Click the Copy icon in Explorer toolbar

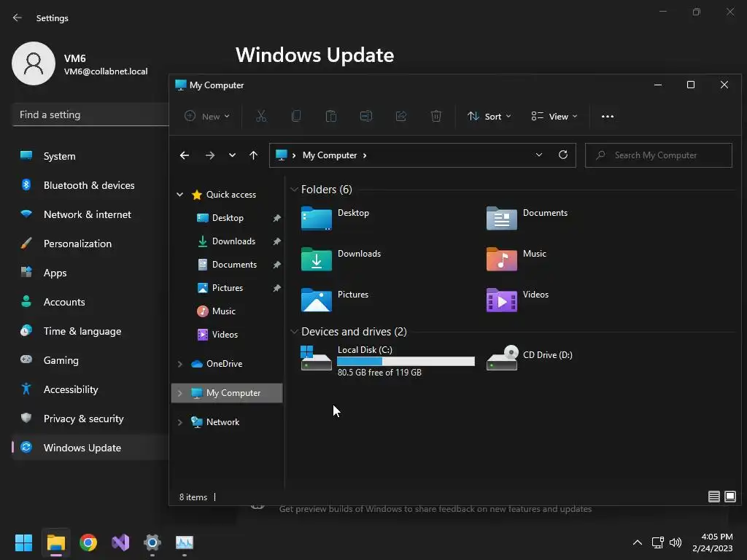click(x=296, y=116)
